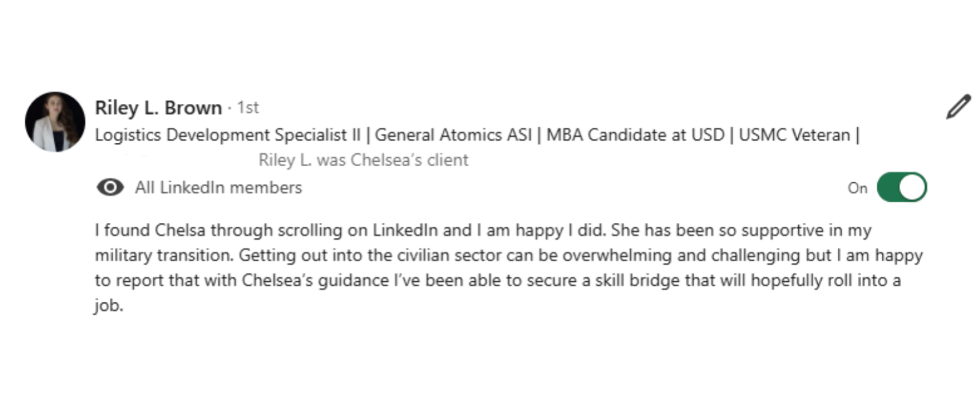Turn off the recommendation visibility switch
Viewport: 980px width, 398px height.
click(901, 188)
